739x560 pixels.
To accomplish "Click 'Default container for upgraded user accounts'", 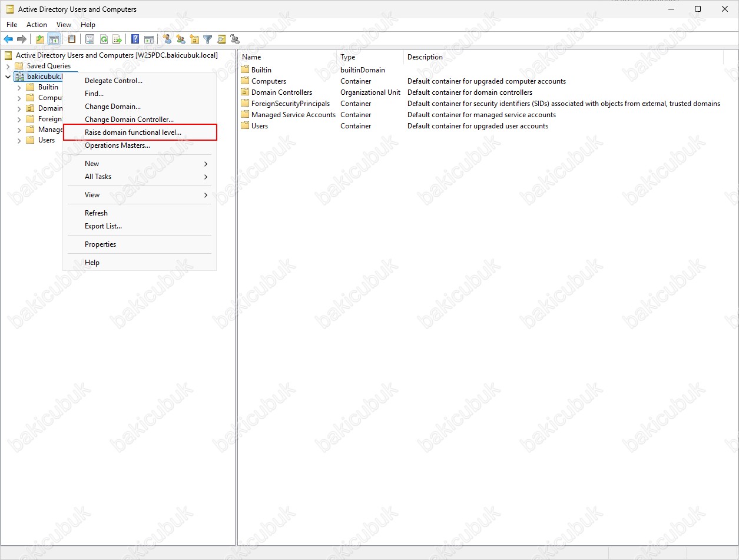I will tap(478, 126).
